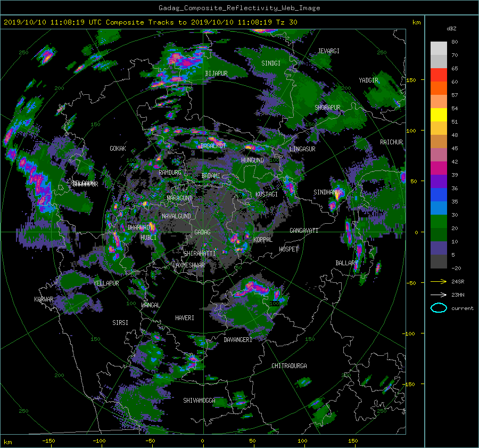Click the KOPPAL city label
Viewport: 479px width, 448px height.
click(263, 240)
